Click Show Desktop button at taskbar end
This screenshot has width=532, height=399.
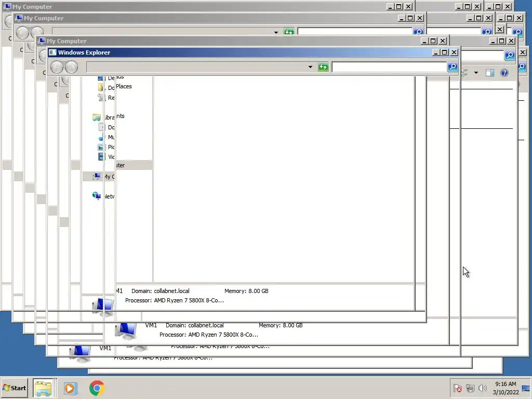(527, 388)
